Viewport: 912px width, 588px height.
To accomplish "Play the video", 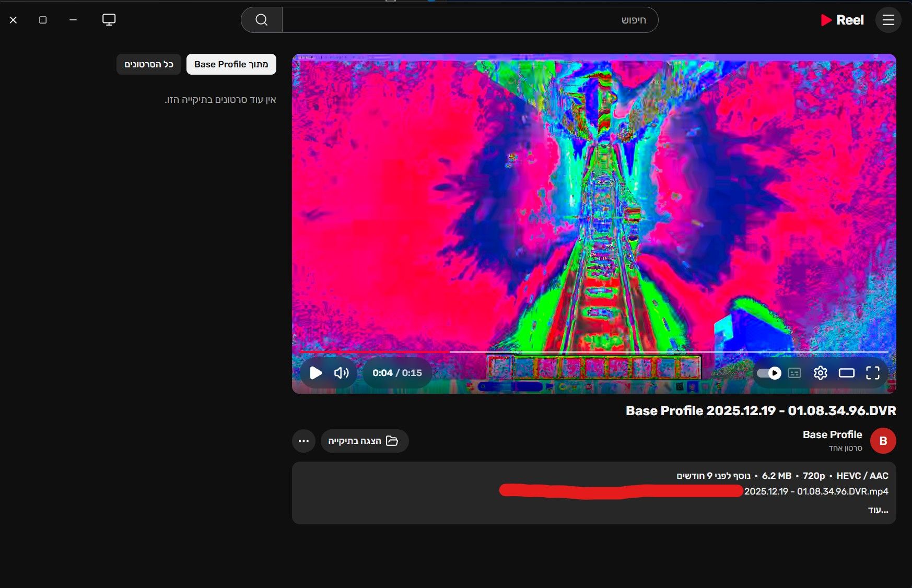I will point(315,373).
